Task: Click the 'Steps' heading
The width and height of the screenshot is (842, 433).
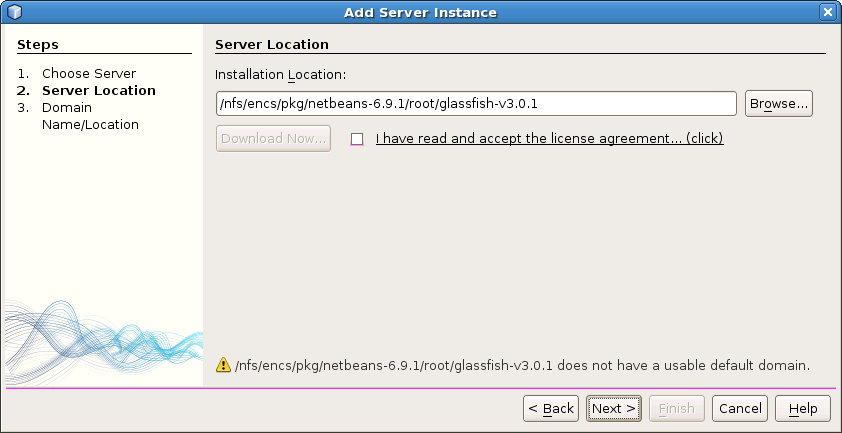Action: [x=38, y=45]
